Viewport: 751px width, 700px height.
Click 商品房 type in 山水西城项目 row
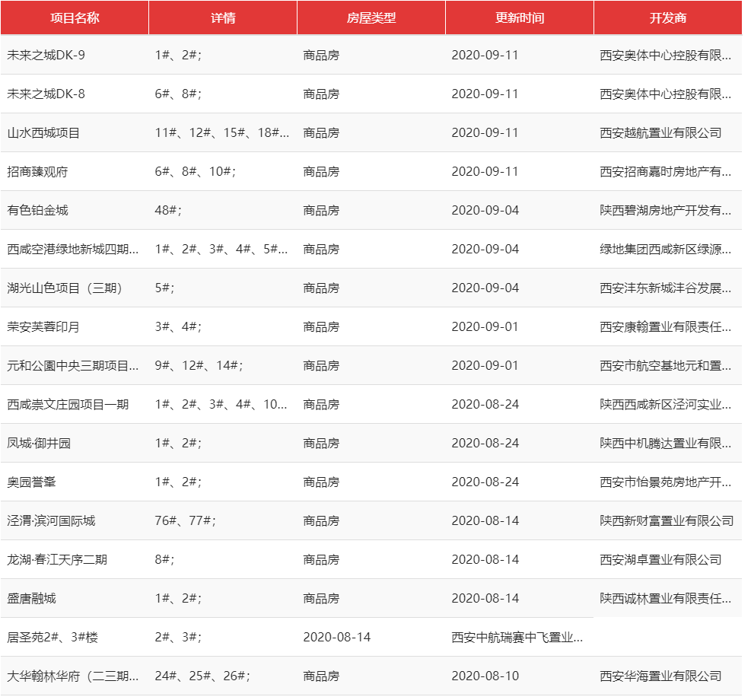click(321, 132)
